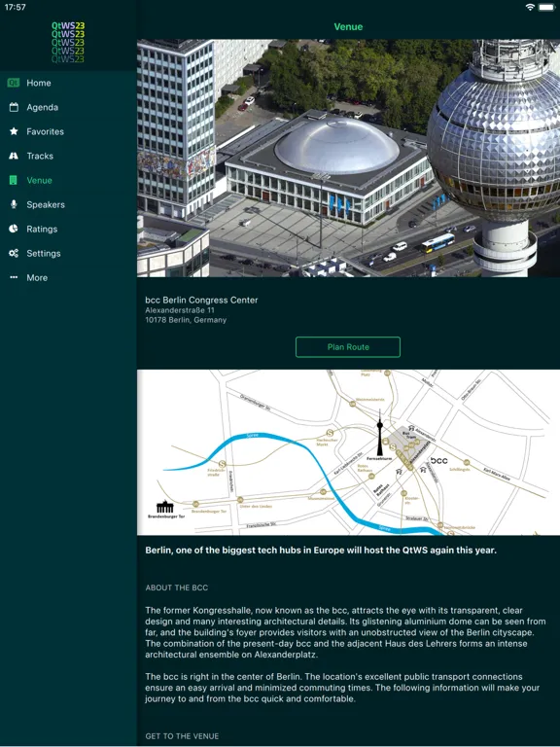Click the Venue page title
Screen dimensions: 560x747
tap(348, 26)
